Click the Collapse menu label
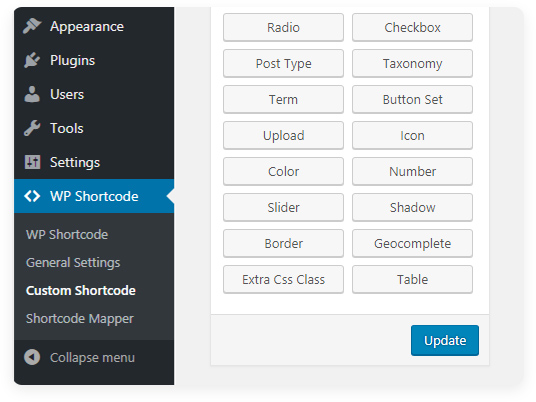536x402 pixels. click(x=92, y=358)
